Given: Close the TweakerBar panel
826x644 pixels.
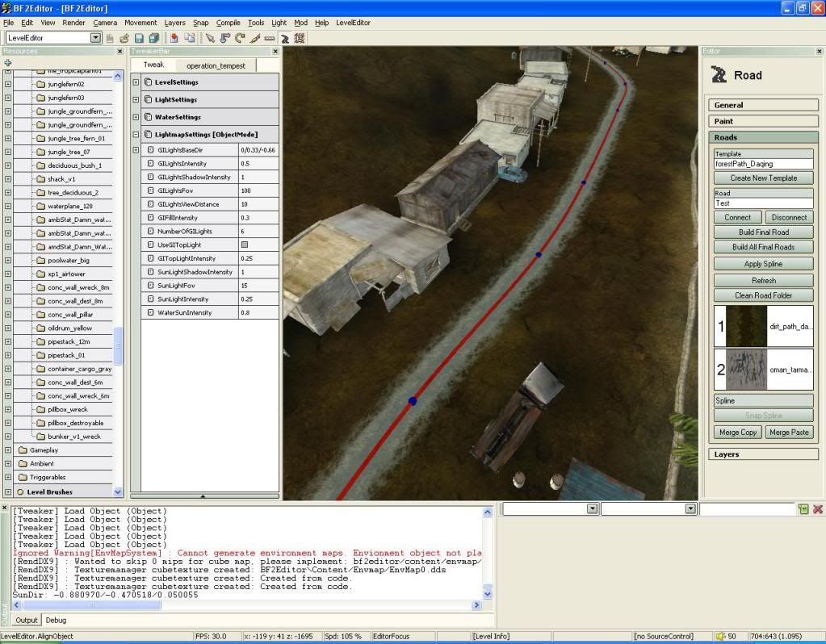Looking at the screenshot, I should [x=275, y=52].
